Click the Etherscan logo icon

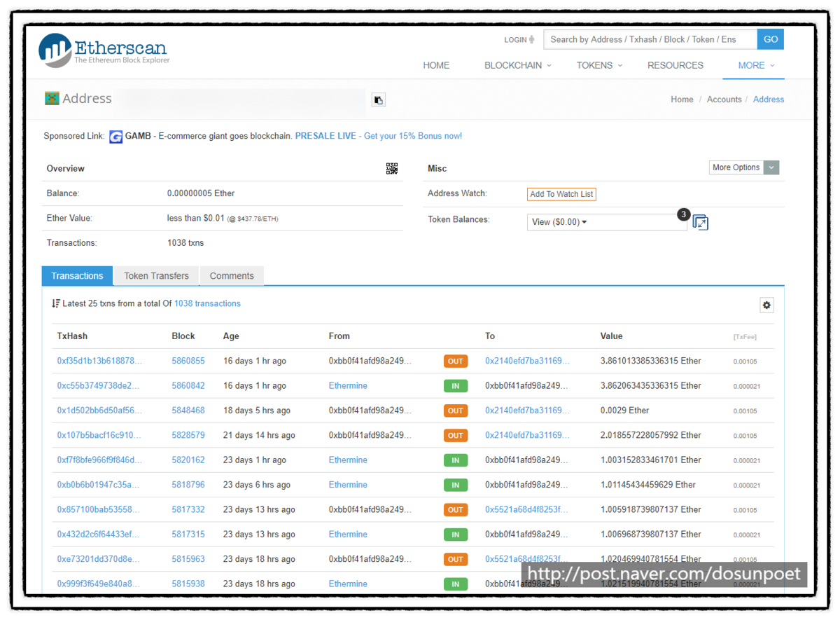pyautogui.click(x=55, y=50)
